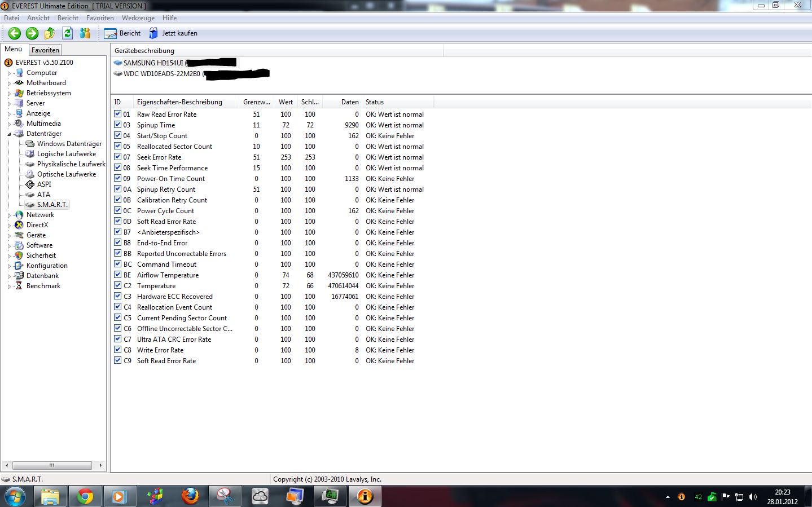The height and width of the screenshot is (507, 812).
Task: Open the Windows Start menu
Action: click(15, 497)
